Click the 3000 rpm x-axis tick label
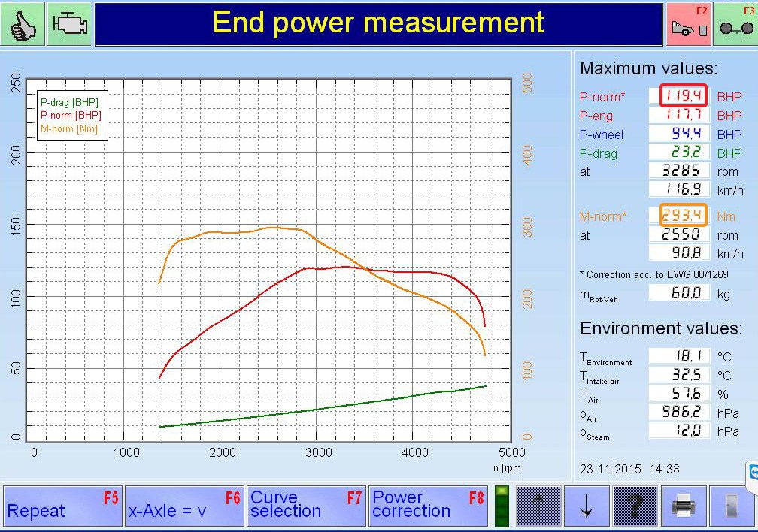758x532 pixels. click(x=319, y=453)
